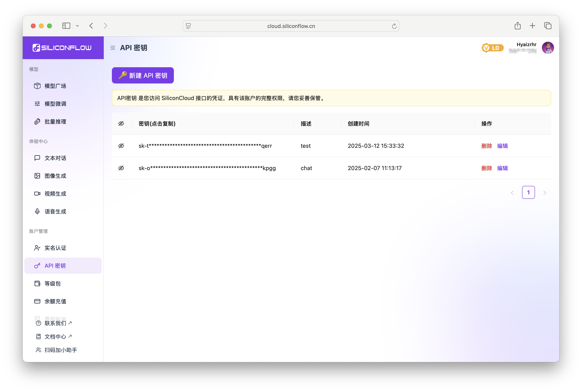Show the chat API key

click(x=121, y=168)
